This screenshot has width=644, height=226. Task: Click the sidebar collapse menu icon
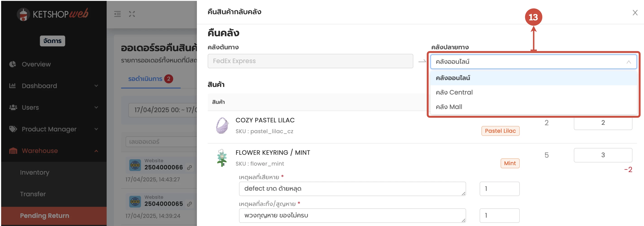[x=117, y=14]
